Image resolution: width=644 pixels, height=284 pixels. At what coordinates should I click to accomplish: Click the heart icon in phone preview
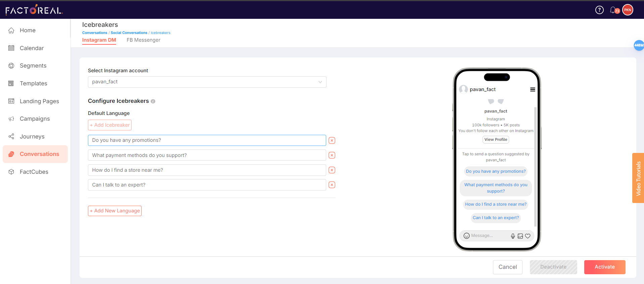pyautogui.click(x=528, y=236)
